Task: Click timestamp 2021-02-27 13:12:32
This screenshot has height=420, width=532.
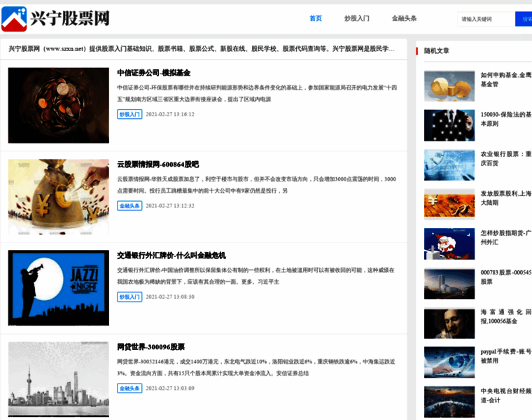Action: click(170, 206)
